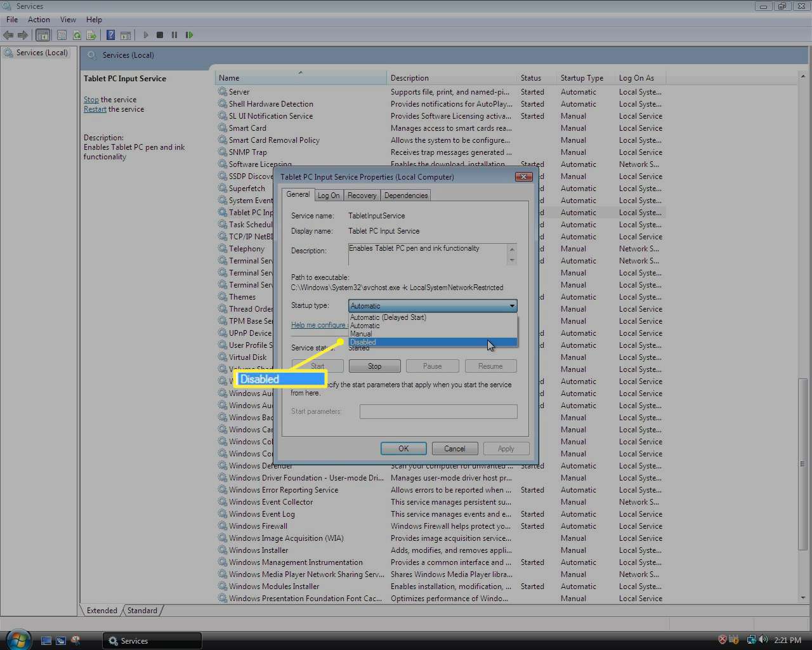Select the Shell Hardware Detection service name
The image size is (812, 650).
tap(271, 104)
